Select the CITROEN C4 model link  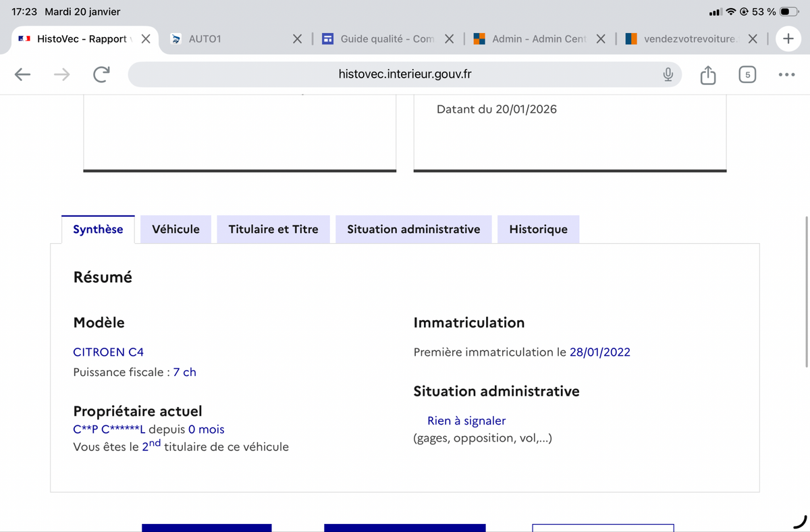click(x=108, y=352)
